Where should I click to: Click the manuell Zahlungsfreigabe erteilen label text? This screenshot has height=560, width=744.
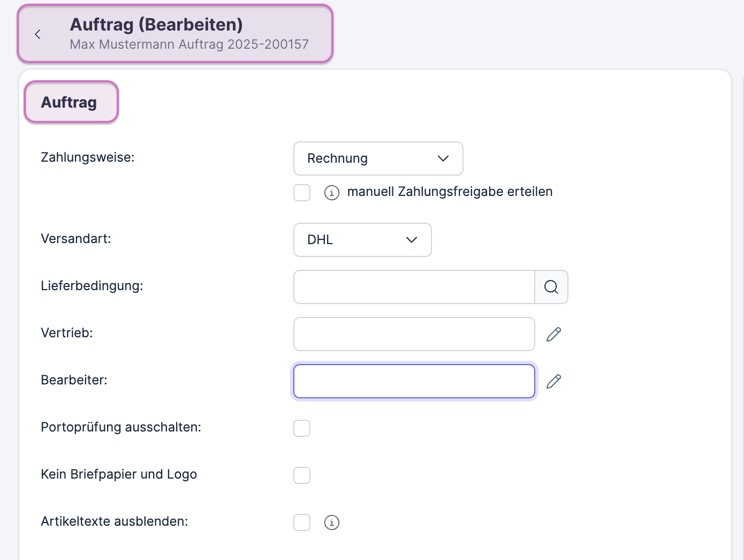pyautogui.click(x=450, y=192)
